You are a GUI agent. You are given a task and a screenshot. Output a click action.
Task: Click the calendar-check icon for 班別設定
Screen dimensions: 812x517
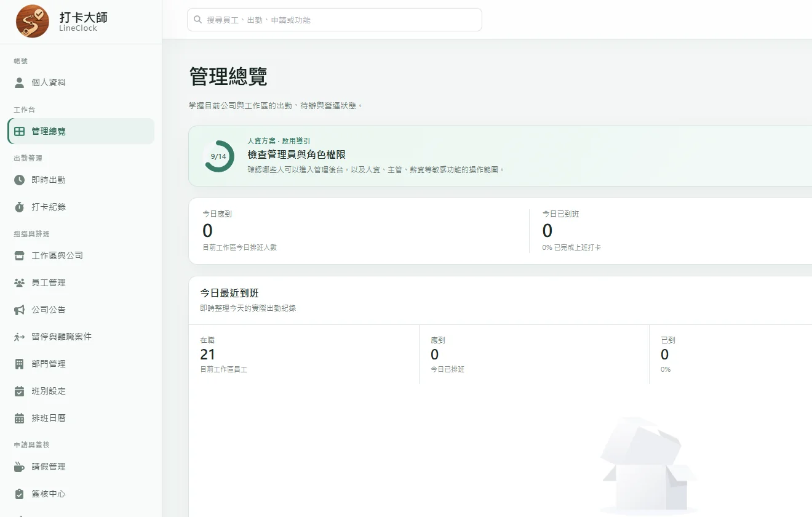(x=19, y=391)
